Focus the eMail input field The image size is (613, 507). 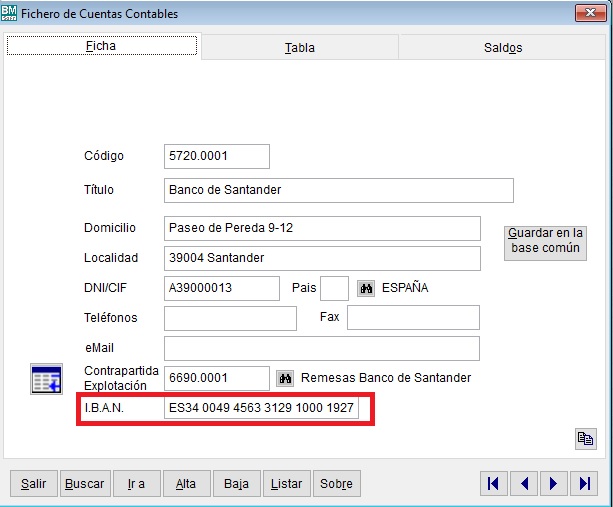tap(321, 348)
